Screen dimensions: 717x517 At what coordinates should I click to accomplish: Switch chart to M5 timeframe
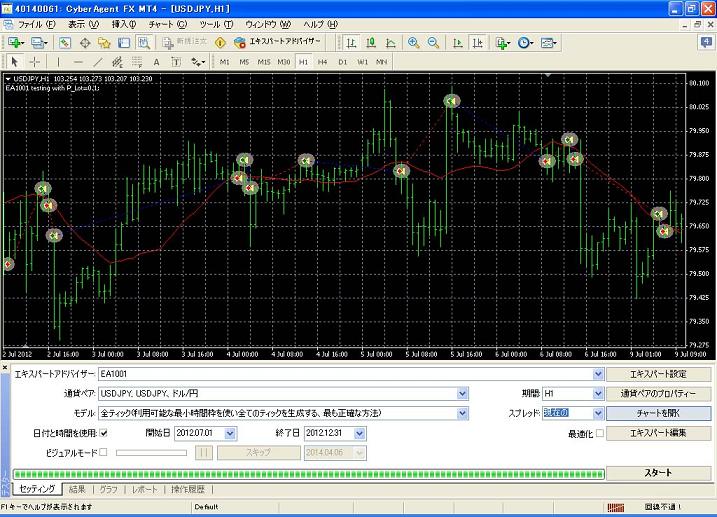pos(244,62)
